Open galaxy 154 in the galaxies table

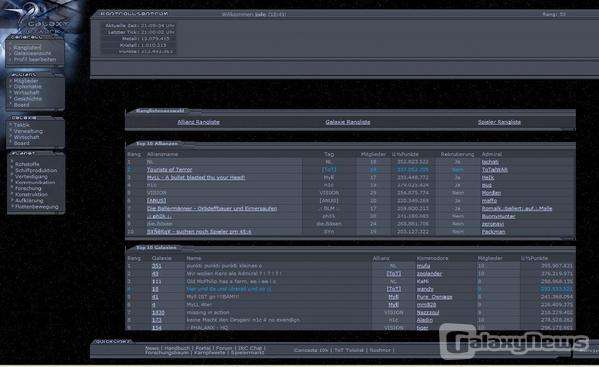pos(156,328)
